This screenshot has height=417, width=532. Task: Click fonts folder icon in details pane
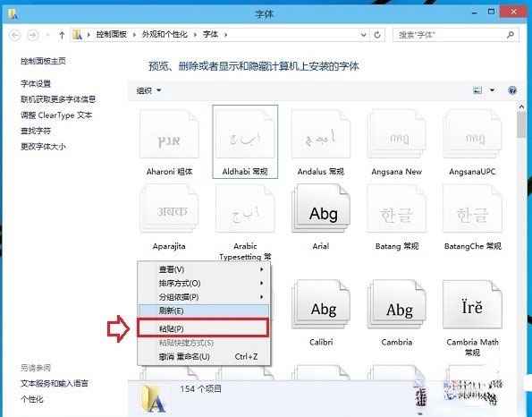click(x=154, y=398)
